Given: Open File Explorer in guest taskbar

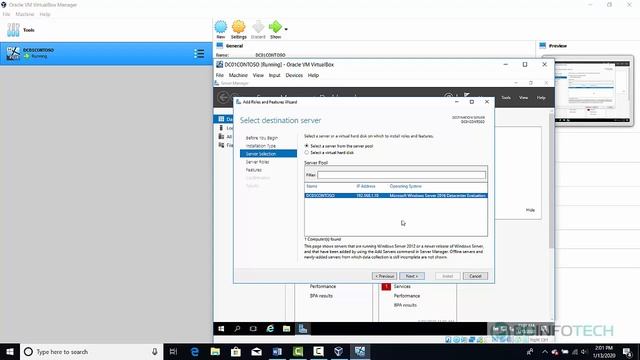Looking at the screenshot, I should [x=287, y=329].
